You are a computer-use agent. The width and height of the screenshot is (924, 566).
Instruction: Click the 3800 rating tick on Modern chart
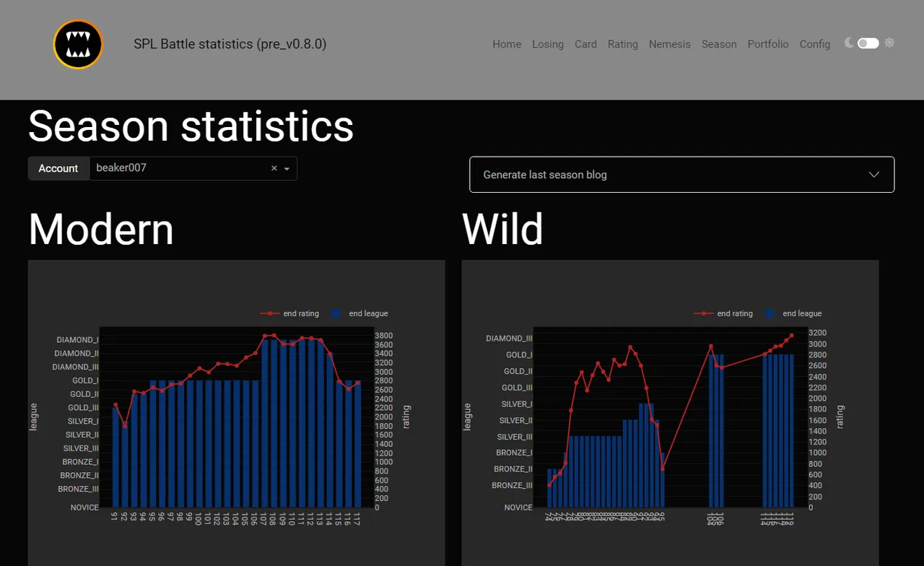(383, 336)
